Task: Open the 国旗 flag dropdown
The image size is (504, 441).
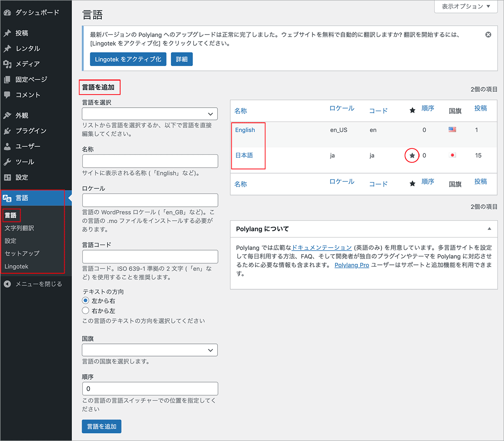Action: click(x=150, y=350)
